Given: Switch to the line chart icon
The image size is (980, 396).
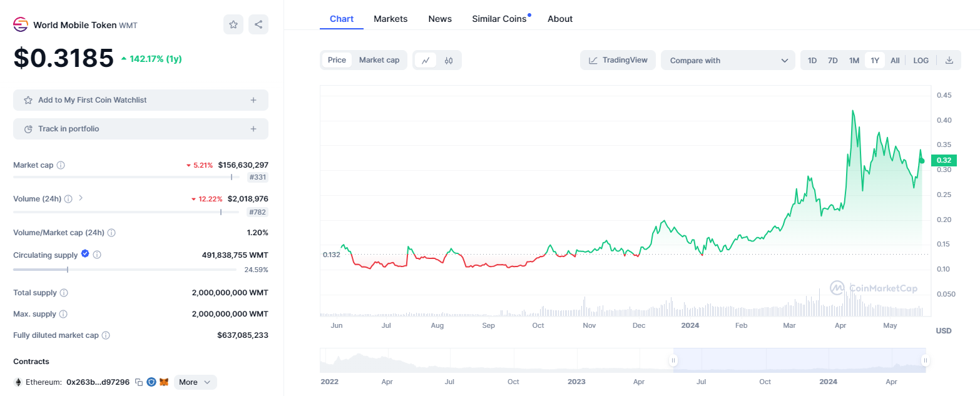Looking at the screenshot, I should tap(426, 60).
